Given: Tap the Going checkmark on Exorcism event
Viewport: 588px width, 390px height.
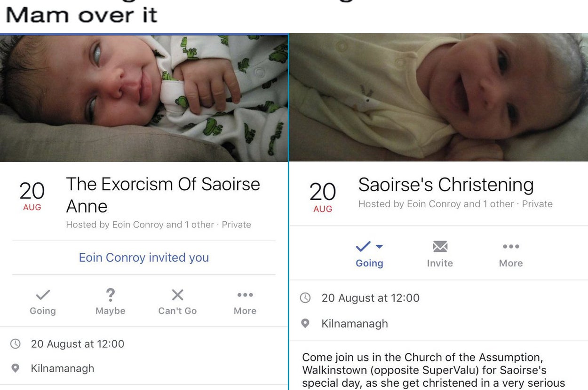Looking at the screenshot, I should pyautogui.click(x=43, y=295).
